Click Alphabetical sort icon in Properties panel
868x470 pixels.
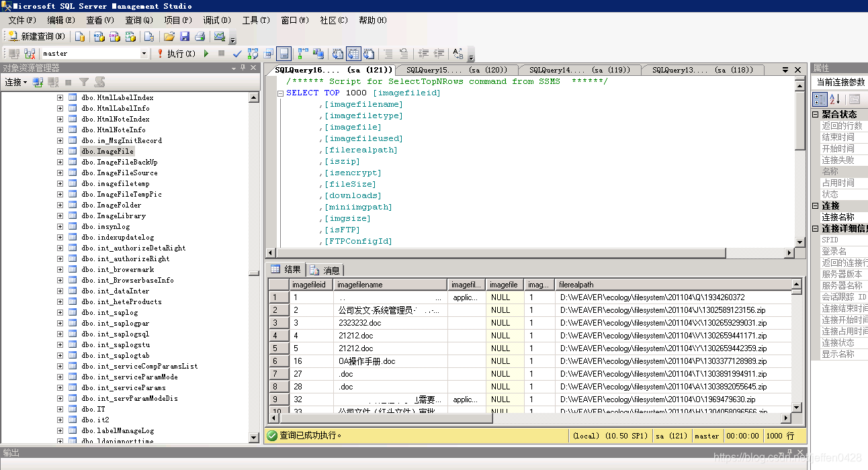click(834, 99)
